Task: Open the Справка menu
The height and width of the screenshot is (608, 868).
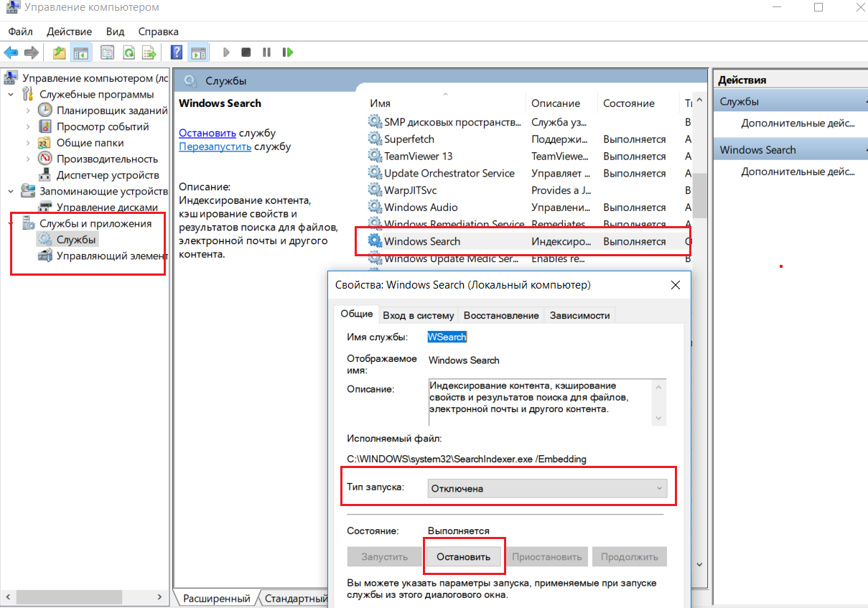Action: click(158, 32)
